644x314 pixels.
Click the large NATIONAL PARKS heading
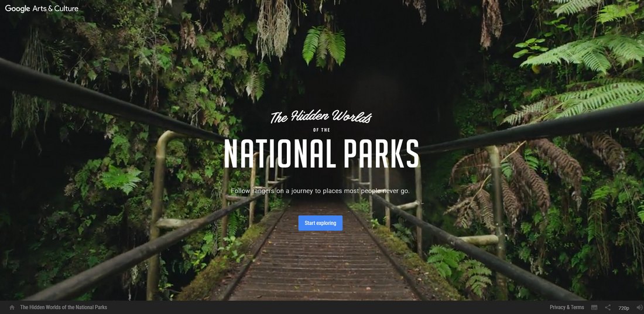click(321, 153)
